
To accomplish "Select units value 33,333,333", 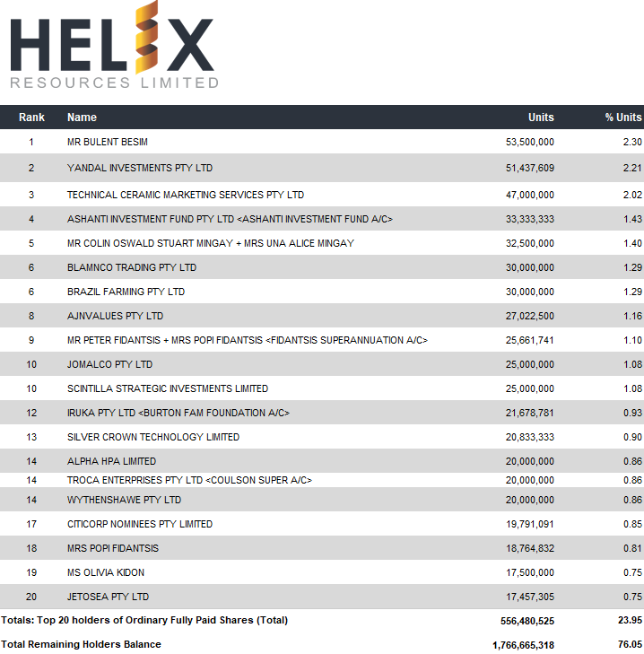I will [530, 219].
